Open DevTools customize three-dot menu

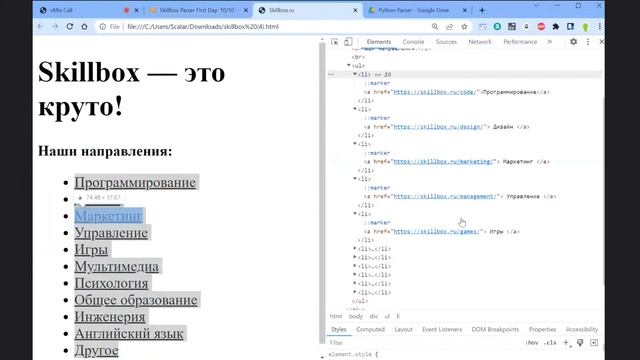coord(588,42)
